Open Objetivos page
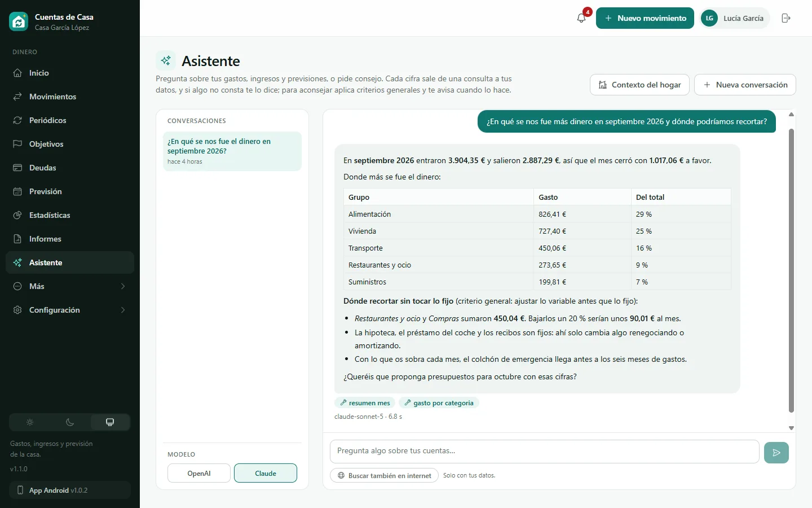Screen dimensions: 812x508 70,144
